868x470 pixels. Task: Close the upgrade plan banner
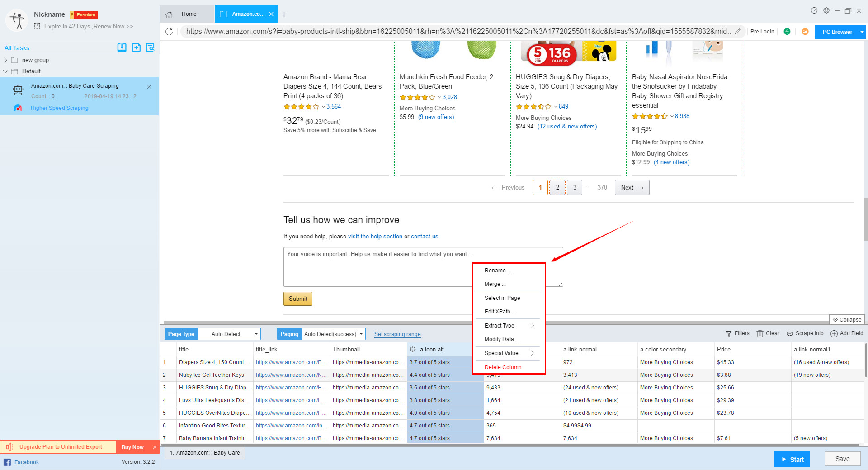[x=155, y=447]
